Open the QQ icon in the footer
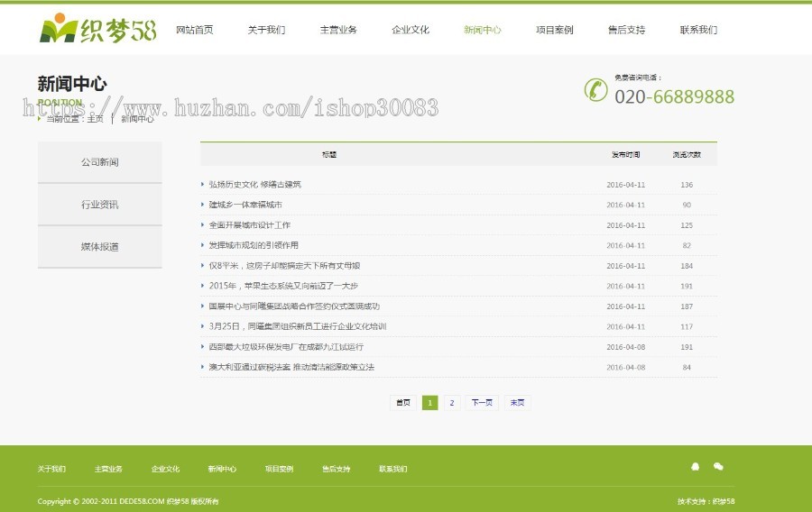The image size is (812, 512). tap(695, 467)
